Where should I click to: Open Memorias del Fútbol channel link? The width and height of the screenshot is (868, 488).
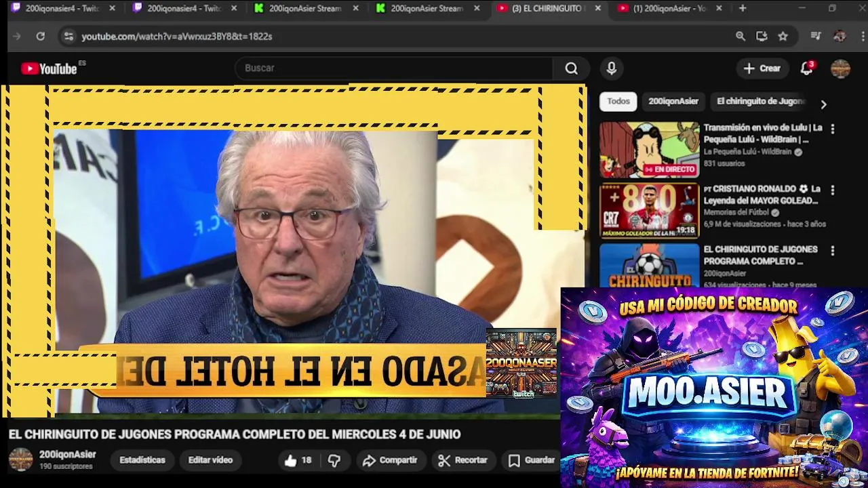tap(736, 213)
